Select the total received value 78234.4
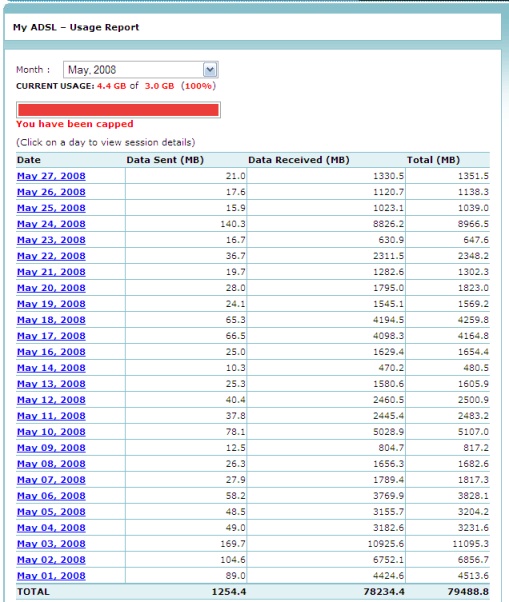This screenshot has height=602, width=509. coord(384,592)
